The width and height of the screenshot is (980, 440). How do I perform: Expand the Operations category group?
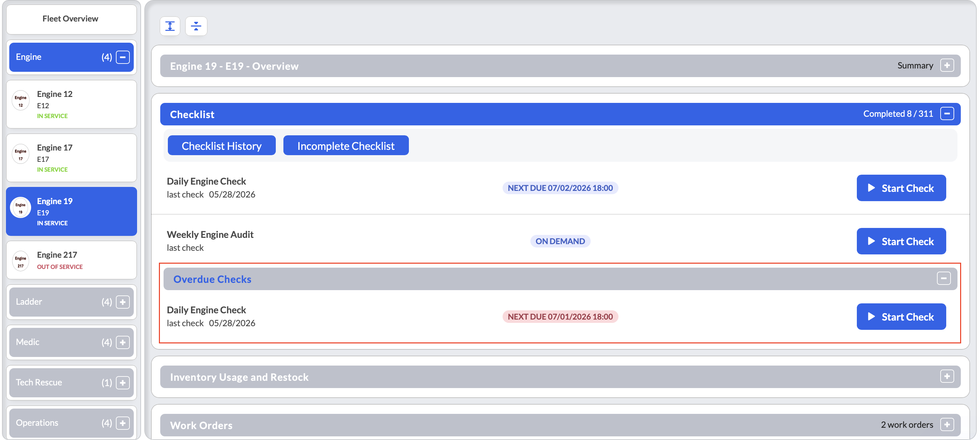coord(122,423)
